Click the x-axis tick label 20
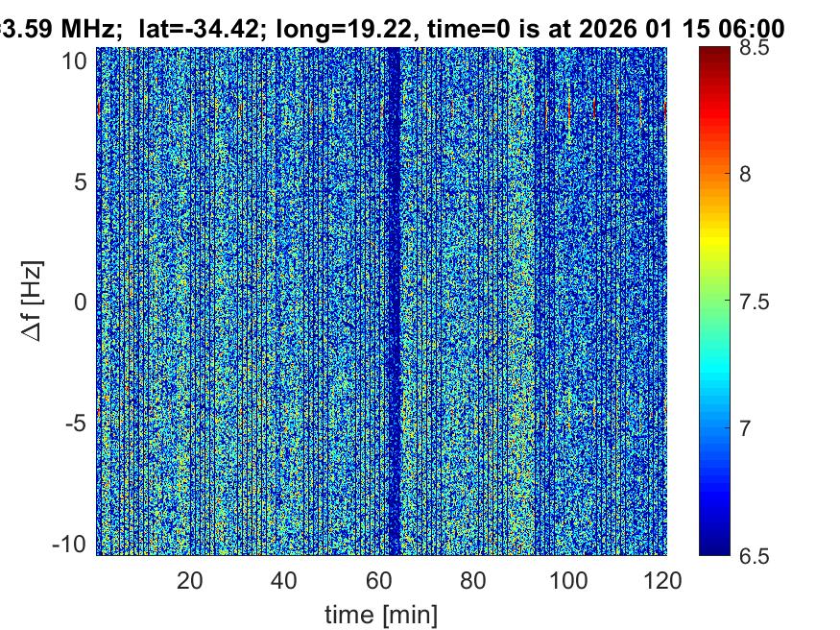The image size is (840, 630). (190, 580)
